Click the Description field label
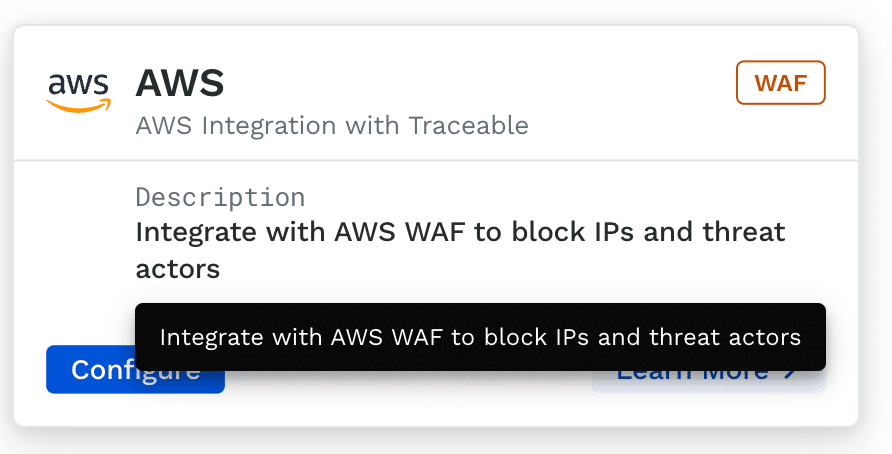892x454 pixels. pos(220,196)
